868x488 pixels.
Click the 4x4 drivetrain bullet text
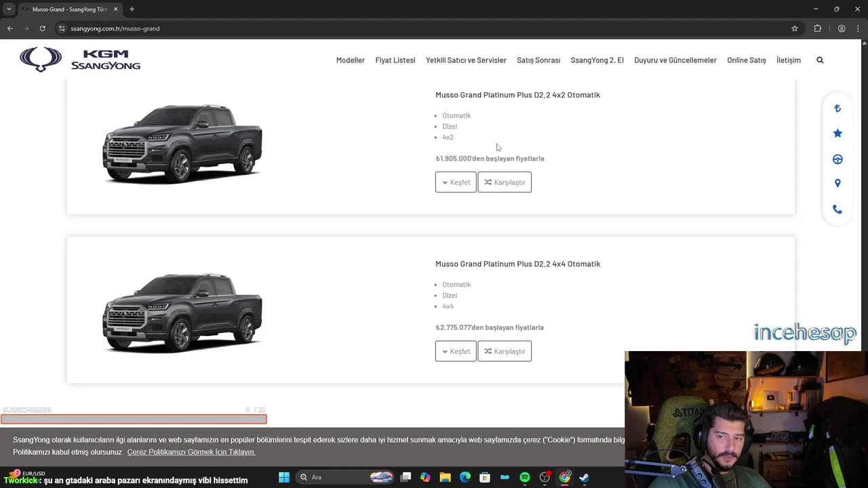pyautogui.click(x=448, y=306)
